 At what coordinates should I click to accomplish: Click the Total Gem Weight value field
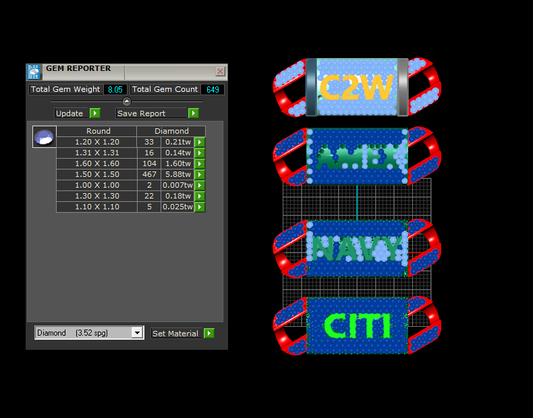point(115,89)
